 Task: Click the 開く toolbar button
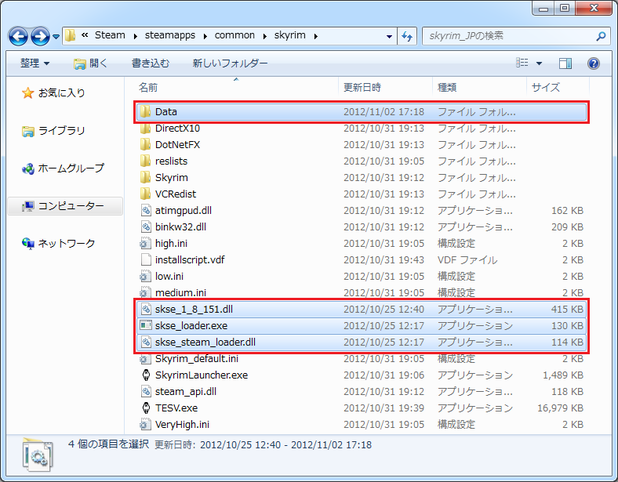click(90, 63)
